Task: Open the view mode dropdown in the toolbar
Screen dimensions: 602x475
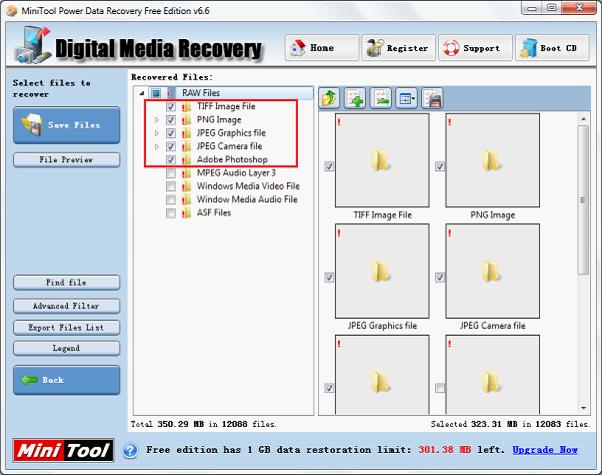Action: [x=407, y=99]
